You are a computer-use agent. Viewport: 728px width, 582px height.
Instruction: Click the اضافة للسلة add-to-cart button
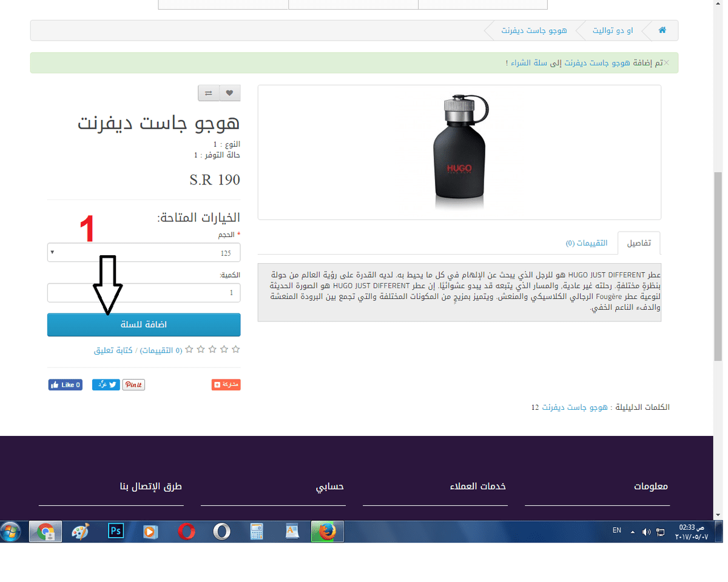144,325
